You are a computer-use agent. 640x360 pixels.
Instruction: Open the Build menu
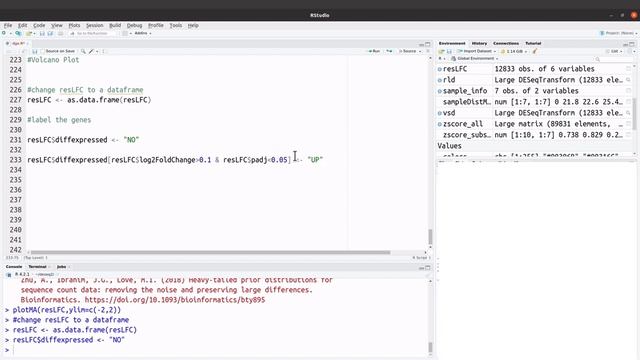pyautogui.click(x=115, y=25)
